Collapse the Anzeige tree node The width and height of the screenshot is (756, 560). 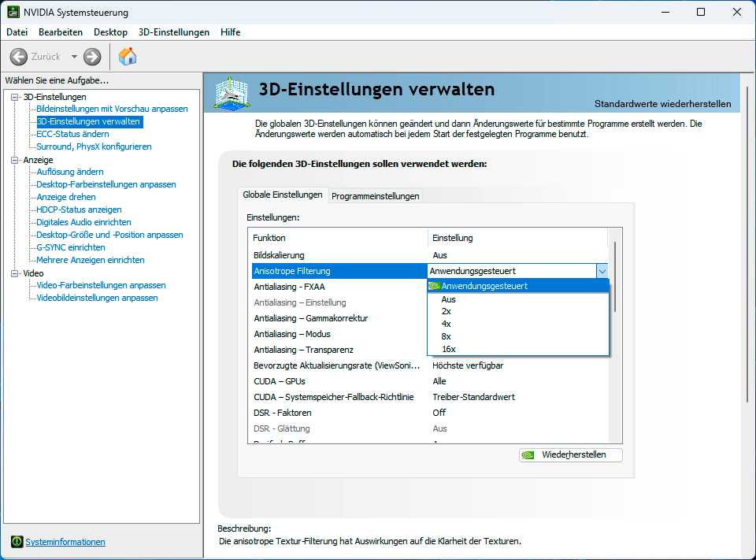tap(14, 160)
